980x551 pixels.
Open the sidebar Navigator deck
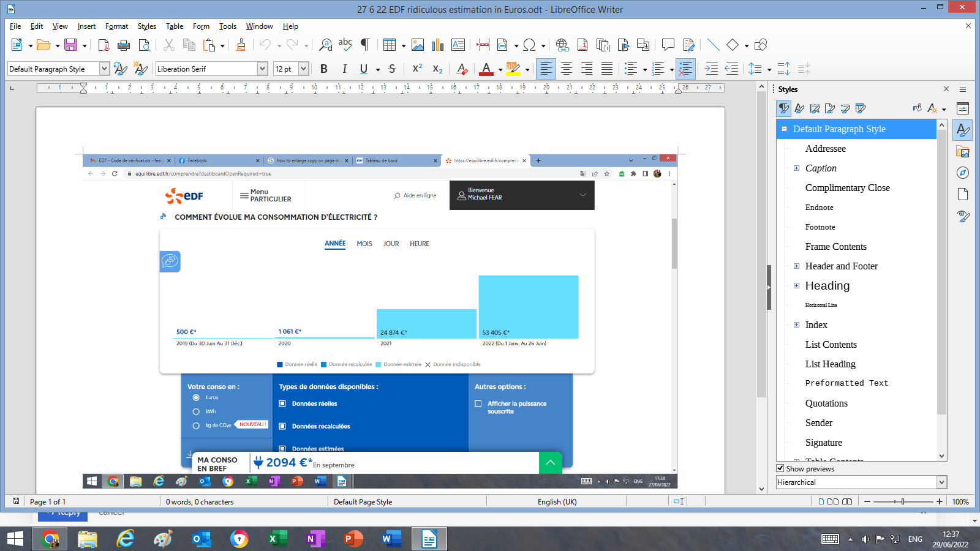(x=963, y=173)
